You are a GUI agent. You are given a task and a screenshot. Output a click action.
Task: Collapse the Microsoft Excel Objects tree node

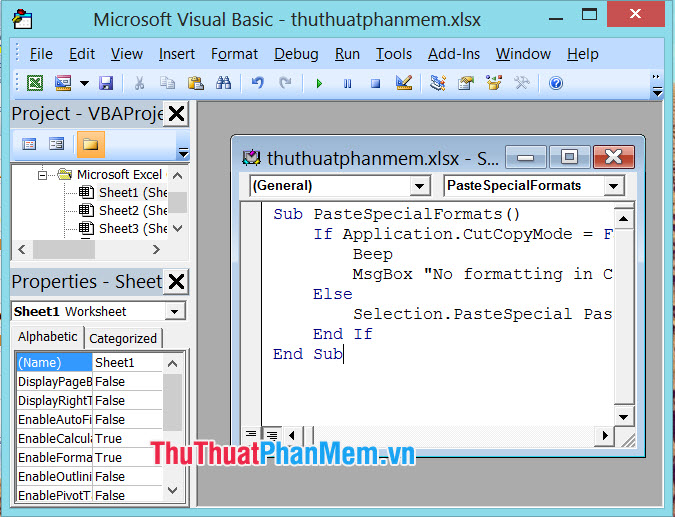click(42, 175)
